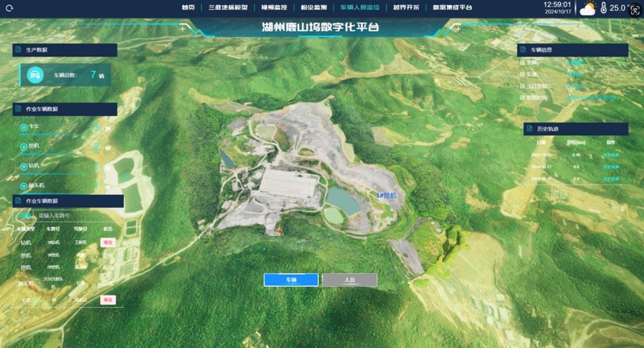Screen dimensions: 644x348
Task: Click the 离线 status badge in 卡车 row
Action: pyautogui.click(x=108, y=300)
